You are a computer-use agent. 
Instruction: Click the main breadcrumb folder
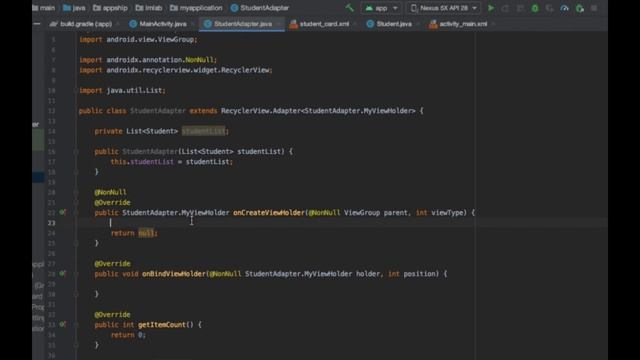click(x=44, y=8)
